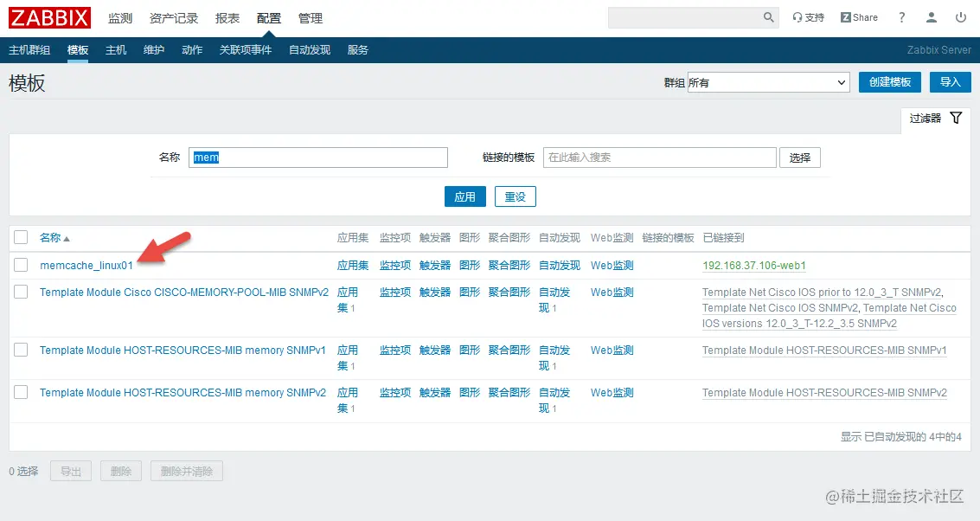This screenshot has height=521, width=980.
Task: Open the 配置 top menu
Action: coord(269,18)
